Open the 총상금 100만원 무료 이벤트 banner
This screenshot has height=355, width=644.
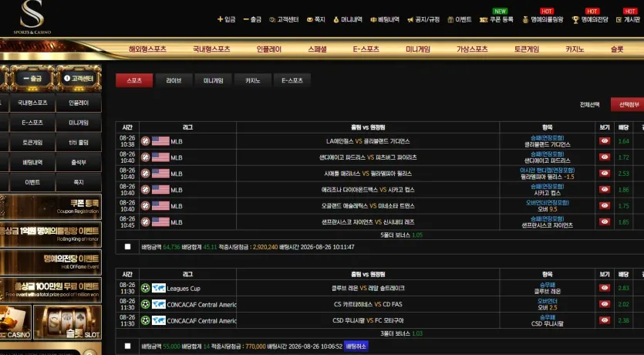[51, 289]
